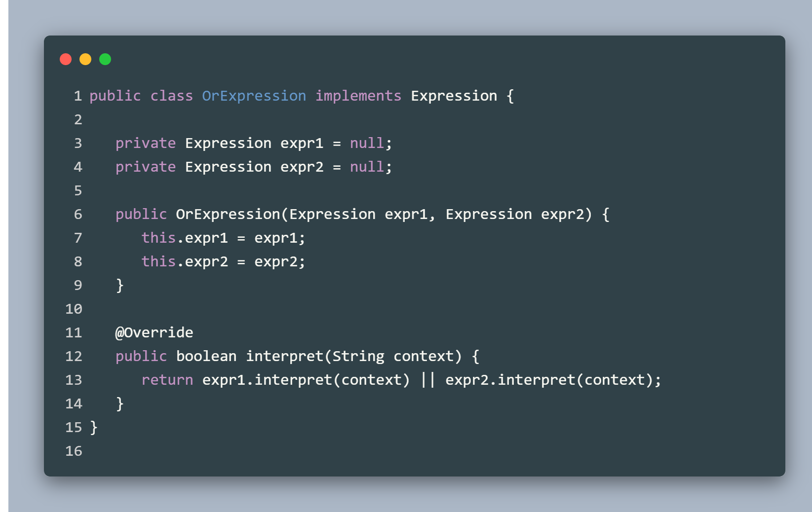The height and width of the screenshot is (512, 812).
Task: Click the OrExpression constructor name on line 6
Action: click(228, 214)
